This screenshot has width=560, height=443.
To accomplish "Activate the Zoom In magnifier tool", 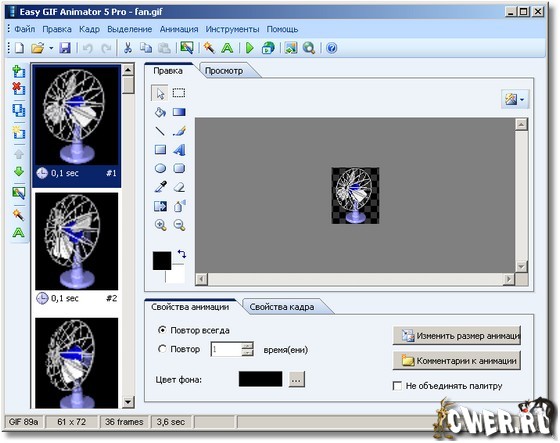I will pos(160,225).
